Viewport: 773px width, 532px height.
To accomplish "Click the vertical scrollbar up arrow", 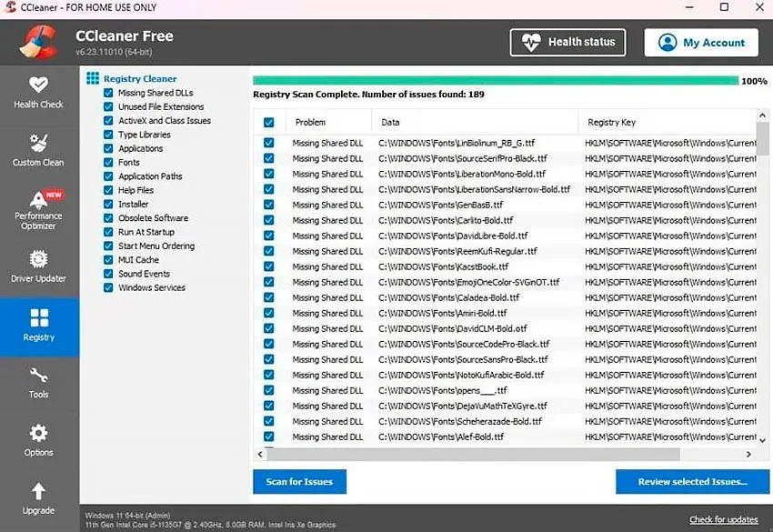I will 762,115.
